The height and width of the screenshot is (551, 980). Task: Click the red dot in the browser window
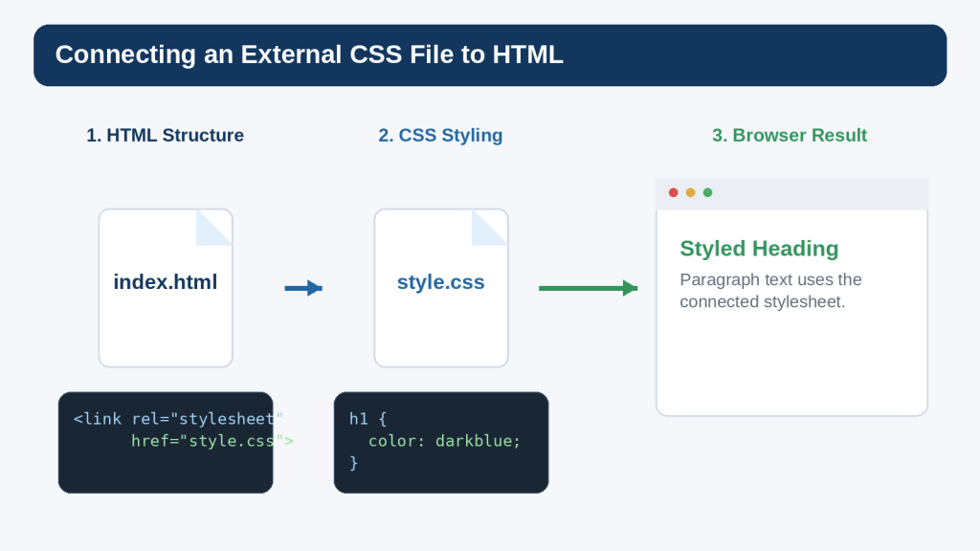pos(673,192)
